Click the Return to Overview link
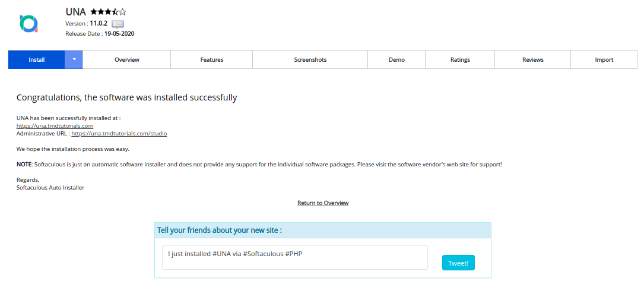The image size is (644, 290). 323,203
